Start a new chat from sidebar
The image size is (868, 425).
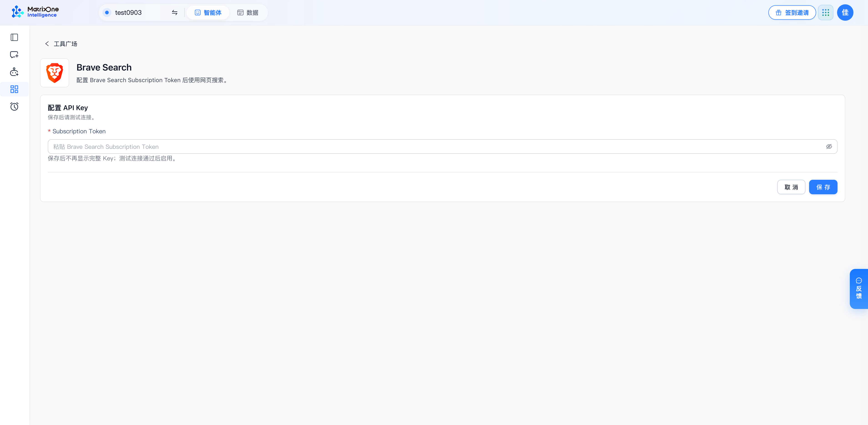14,55
